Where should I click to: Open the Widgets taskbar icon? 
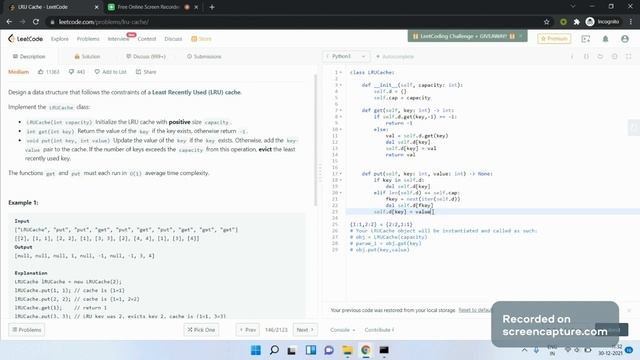311,350
